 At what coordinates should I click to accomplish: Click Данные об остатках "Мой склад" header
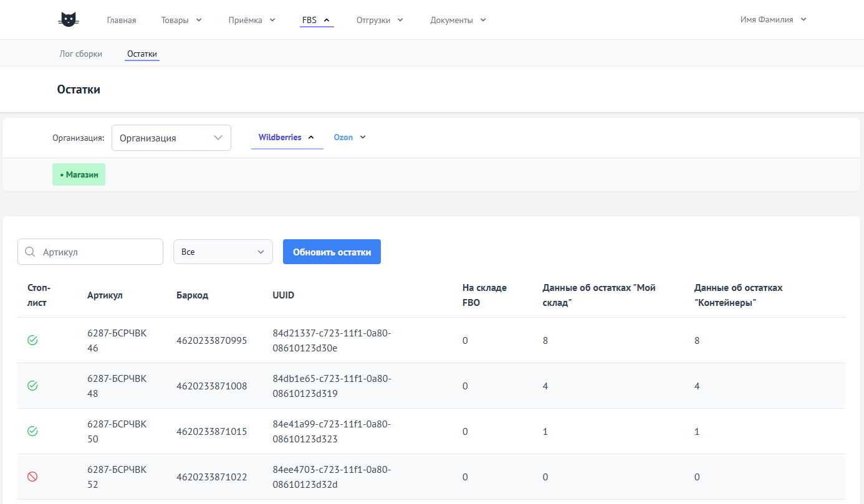click(x=599, y=295)
